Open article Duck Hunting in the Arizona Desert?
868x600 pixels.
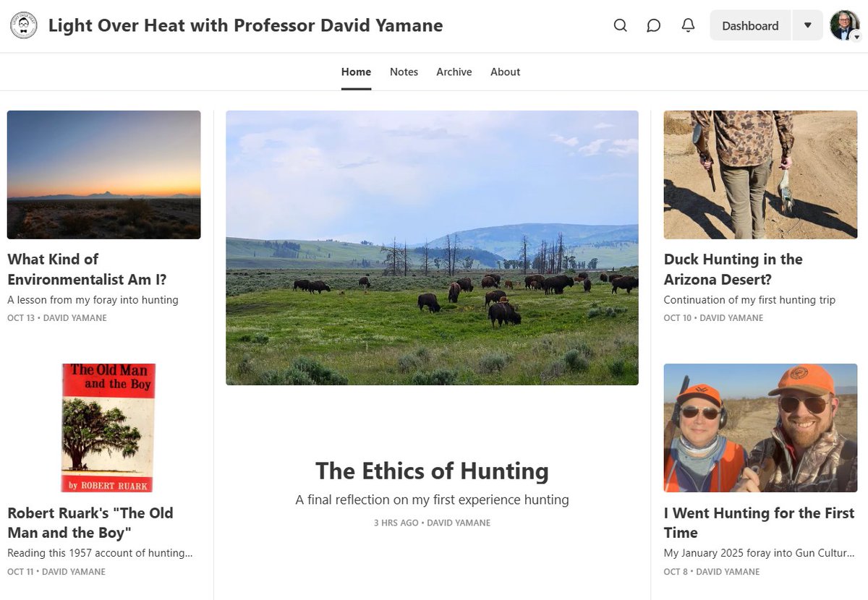click(x=733, y=269)
